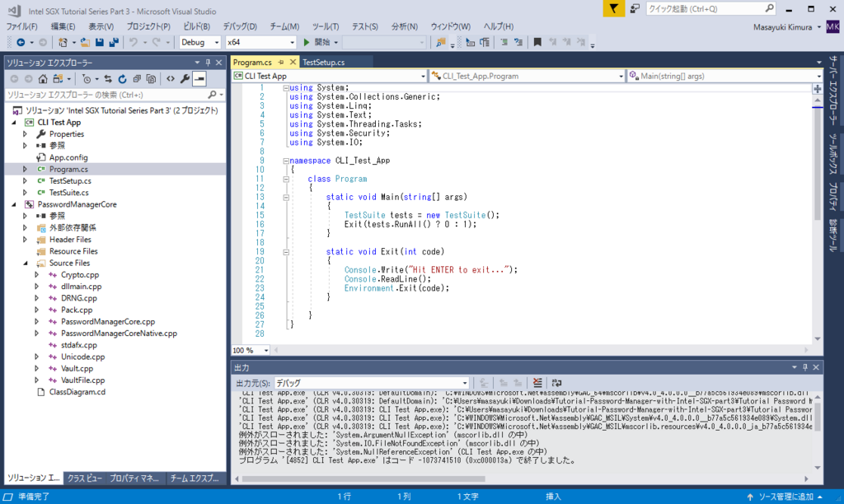Viewport: 844px width, 504px height.
Task: Click the Sync with Active Document icon
Action: [x=108, y=79]
